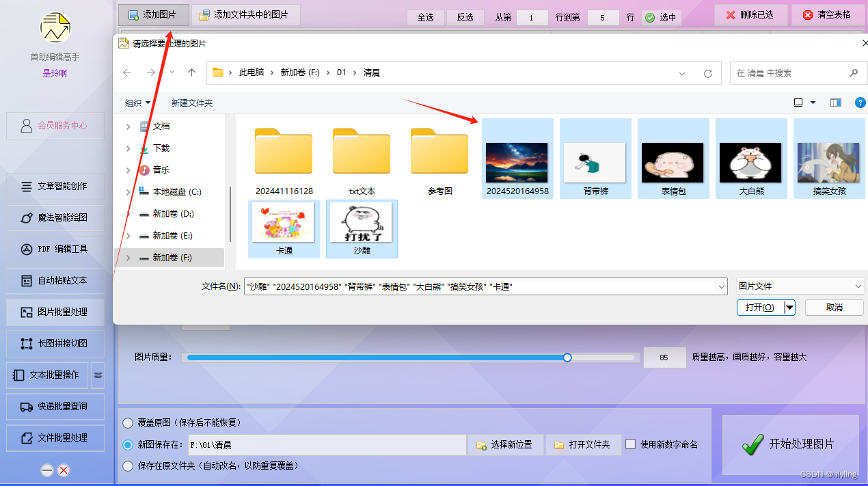Click 新建文件夹 button
Image resolution: width=868 pixels, height=486 pixels.
[192, 103]
